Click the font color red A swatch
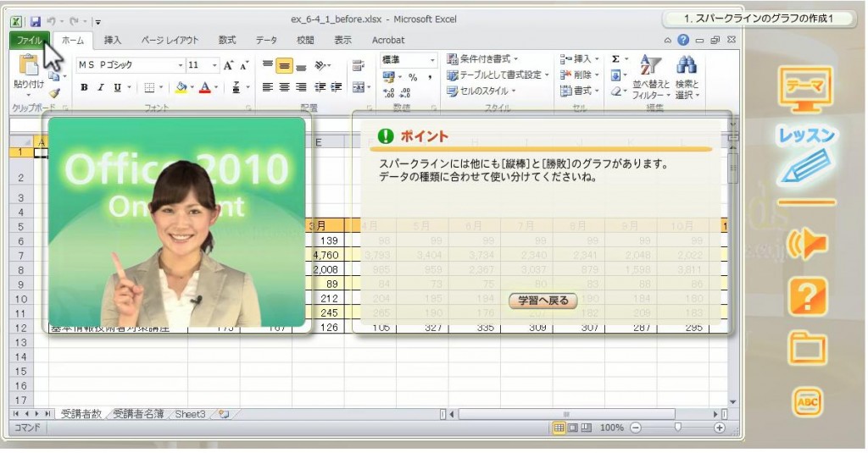The width and height of the screenshot is (868, 453). [x=205, y=87]
